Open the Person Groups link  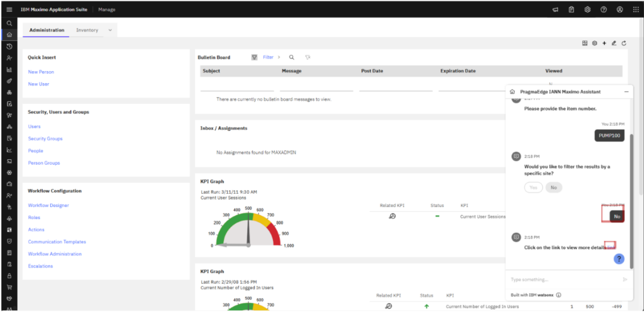click(44, 163)
